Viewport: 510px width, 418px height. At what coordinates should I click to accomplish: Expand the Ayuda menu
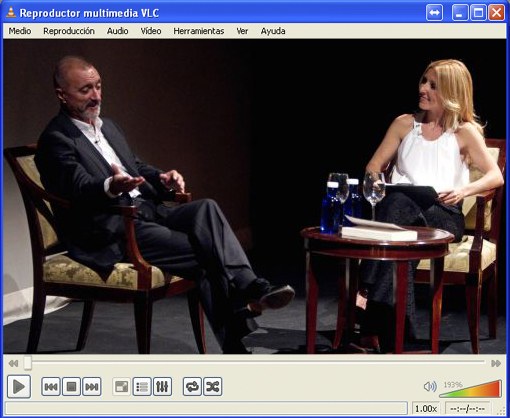tap(273, 31)
